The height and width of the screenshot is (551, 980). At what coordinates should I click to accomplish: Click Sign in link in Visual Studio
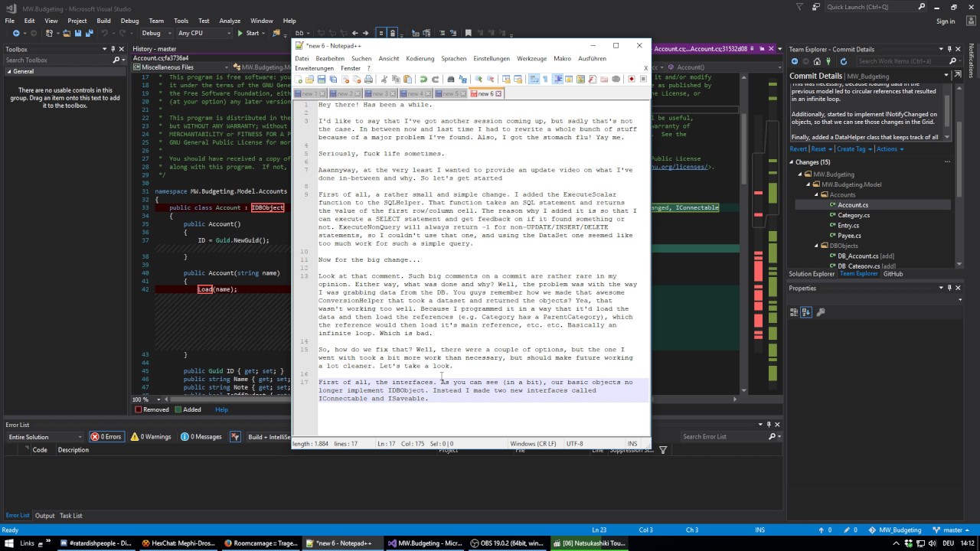tap(946, 21)
